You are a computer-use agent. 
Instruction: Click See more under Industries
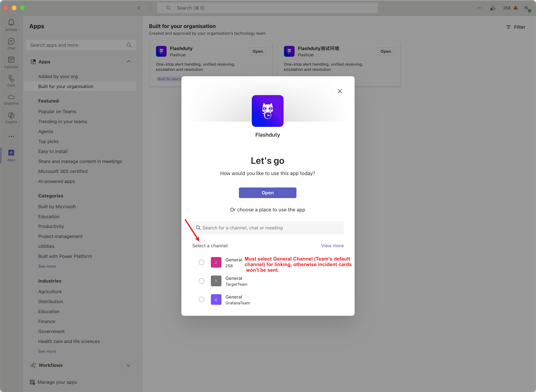tap(47, 352)
